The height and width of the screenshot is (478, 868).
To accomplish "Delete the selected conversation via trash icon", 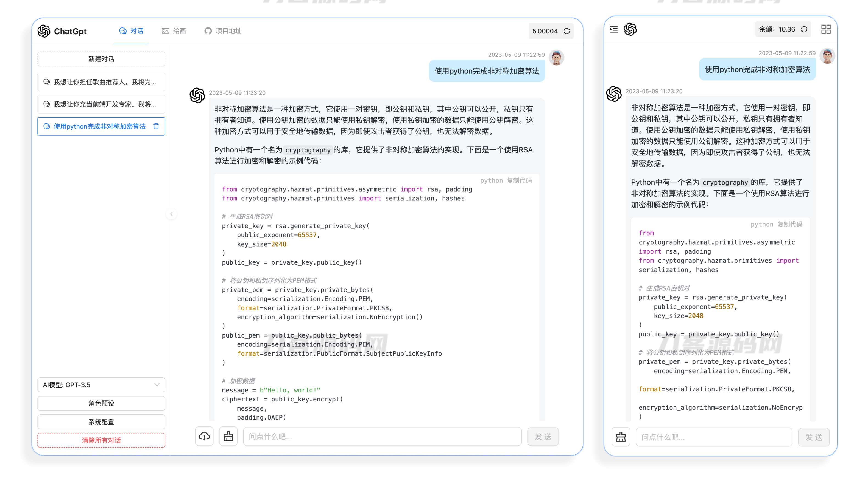I will (156, 126).
